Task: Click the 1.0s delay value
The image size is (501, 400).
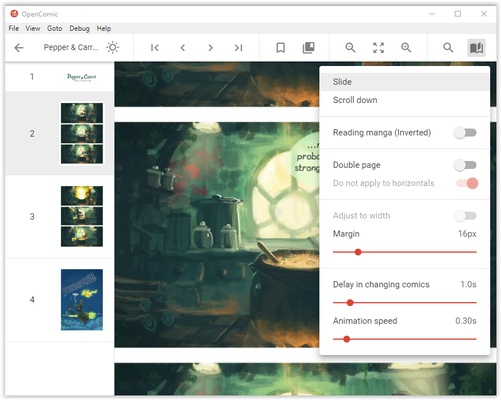Action: (468, 284)
